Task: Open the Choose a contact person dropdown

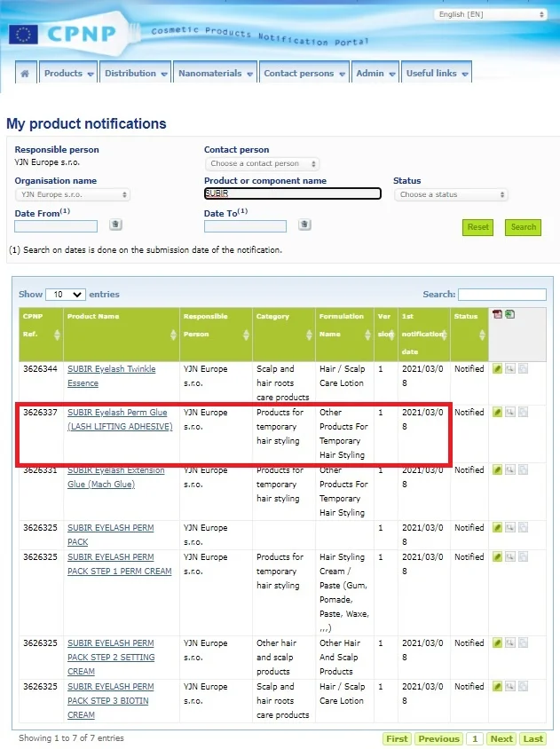Action: [263, 164]
